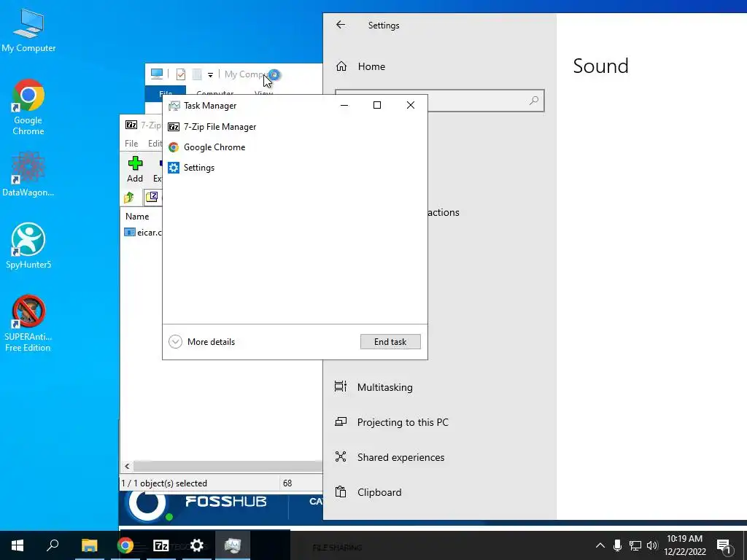The height and width of the screenshot is (560, 747).
Task: Select the eicar file in 7-Zip list
Action: tap(143, 233)
